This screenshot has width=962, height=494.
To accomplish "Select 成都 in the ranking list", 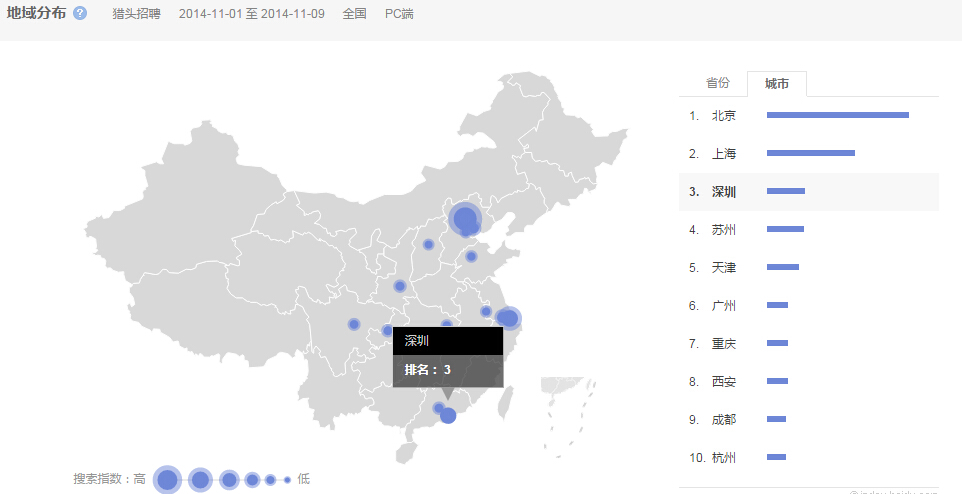I will point(724,420).
